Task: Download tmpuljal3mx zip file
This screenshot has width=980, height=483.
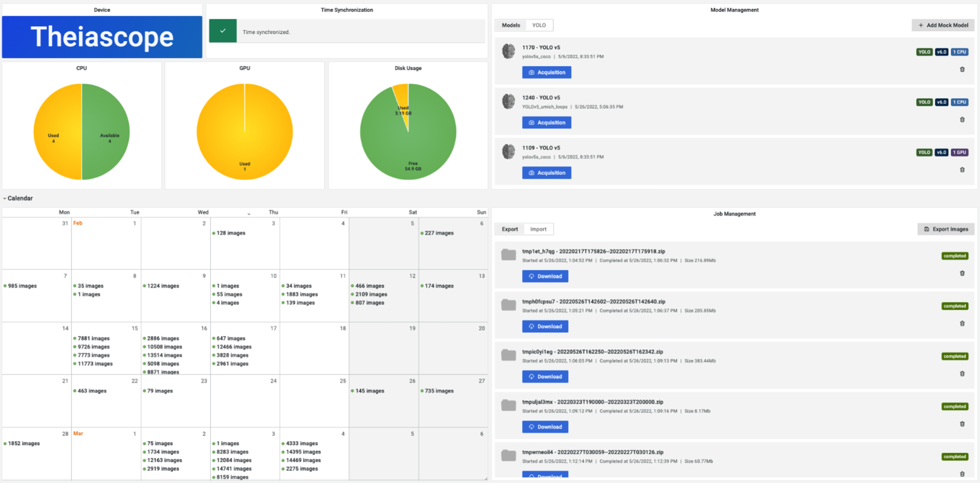Action: tap(545, 427)
